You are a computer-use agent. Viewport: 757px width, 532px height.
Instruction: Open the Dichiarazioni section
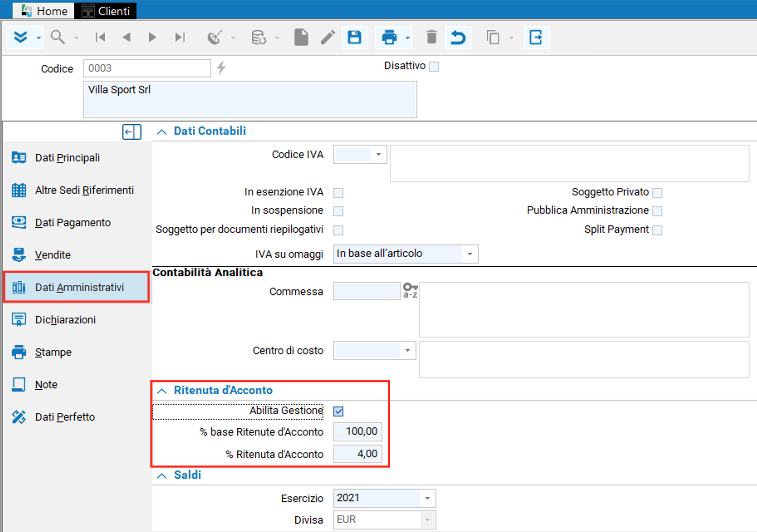(x=77, y=320)
